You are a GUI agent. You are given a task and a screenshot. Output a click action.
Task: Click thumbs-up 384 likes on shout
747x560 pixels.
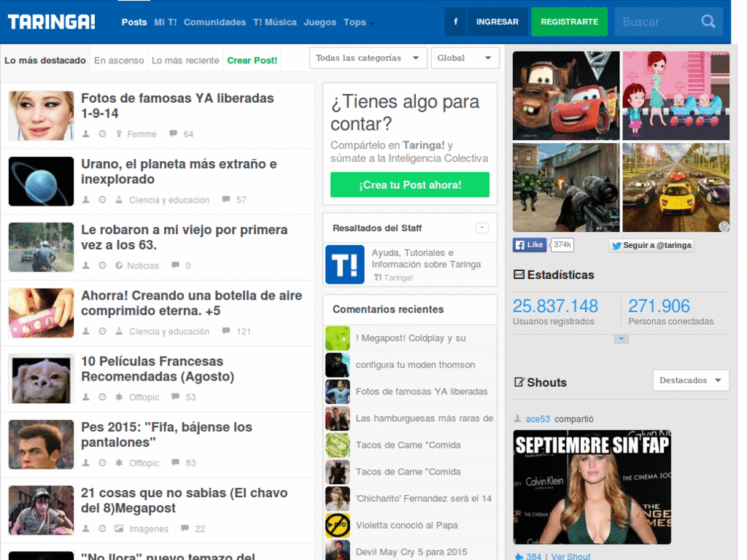click(x=528, y=556)
